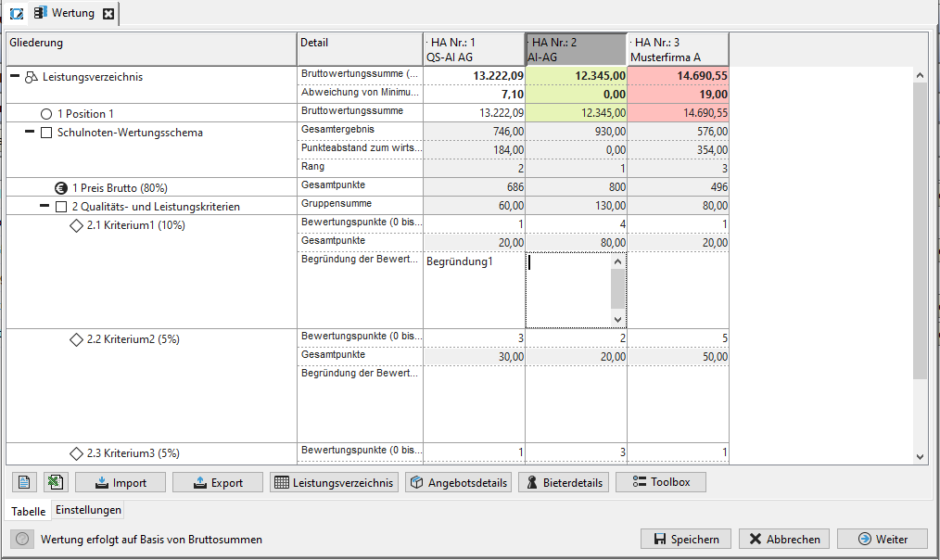Click the circle icon of 1 Position 1

(x=46, y=114)
